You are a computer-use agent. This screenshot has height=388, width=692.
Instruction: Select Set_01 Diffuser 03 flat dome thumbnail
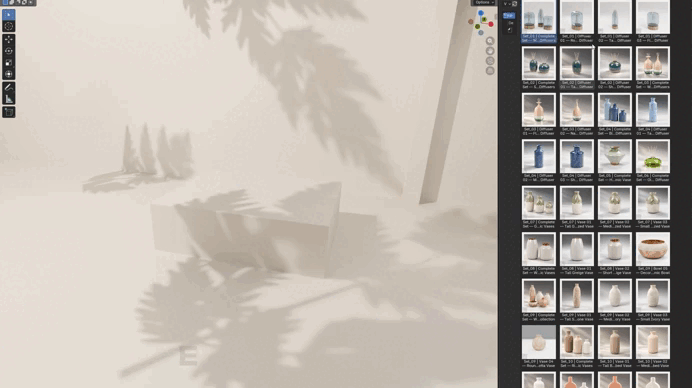[x=653, y=21]
